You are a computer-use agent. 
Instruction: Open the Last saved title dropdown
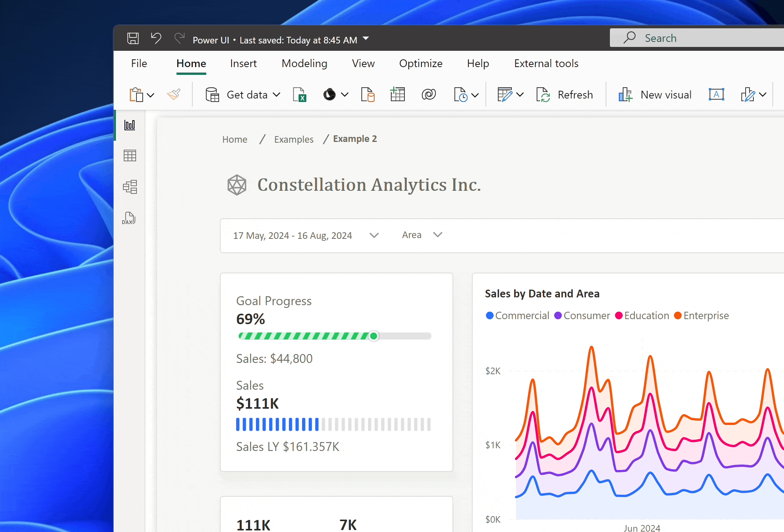365,38
